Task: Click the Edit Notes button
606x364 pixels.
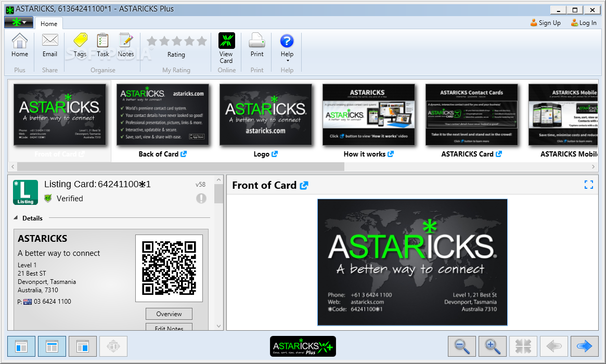Action: tap(169, 327)
